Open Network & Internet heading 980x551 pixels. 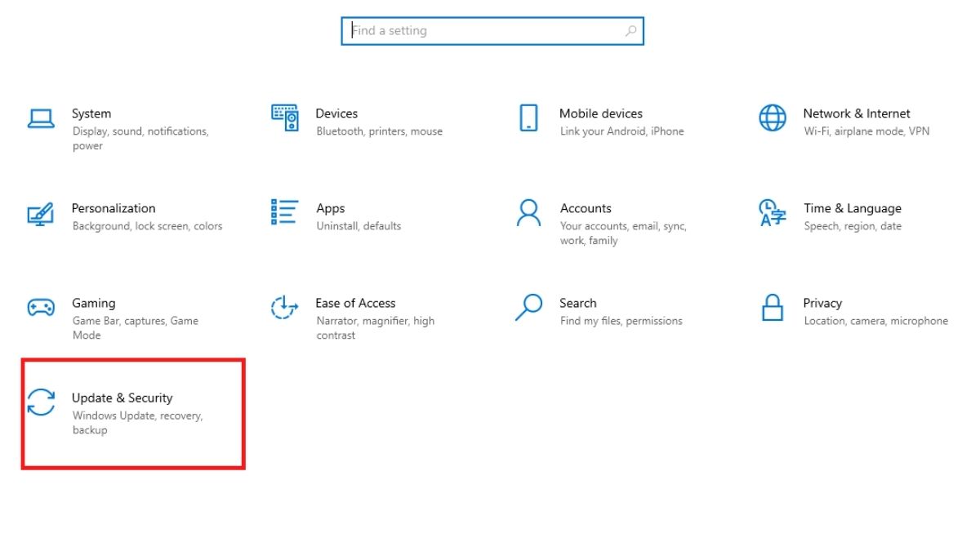click(857, 113)
